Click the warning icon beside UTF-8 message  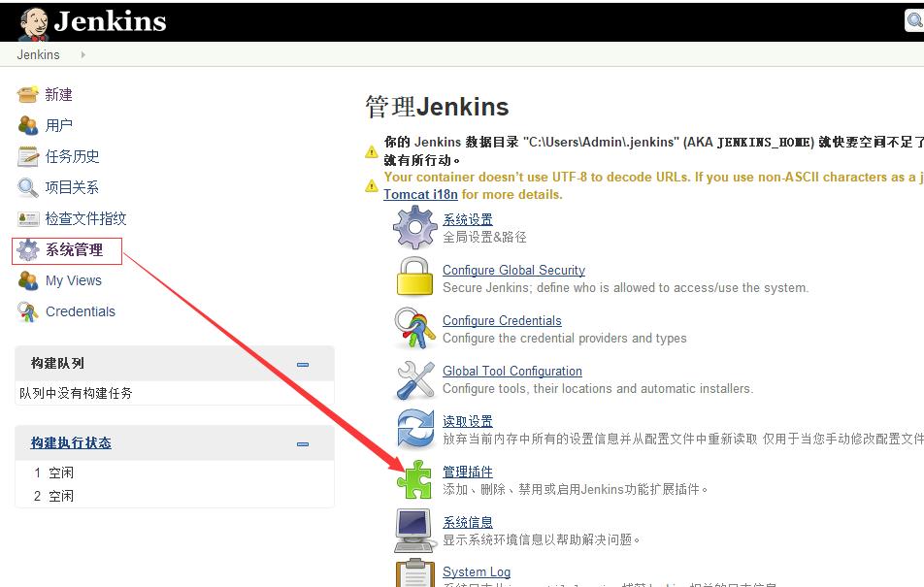click(x=372, y=185)
